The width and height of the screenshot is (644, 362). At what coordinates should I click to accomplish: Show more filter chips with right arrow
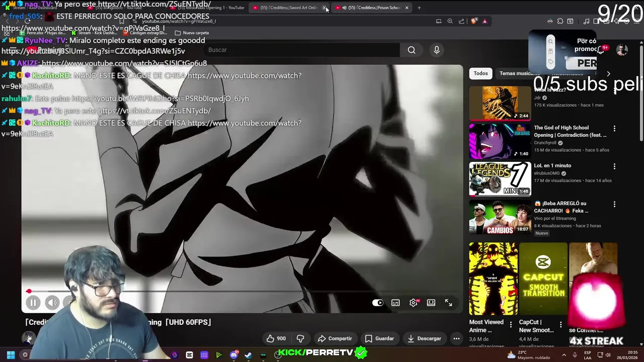tap(608, 73)
